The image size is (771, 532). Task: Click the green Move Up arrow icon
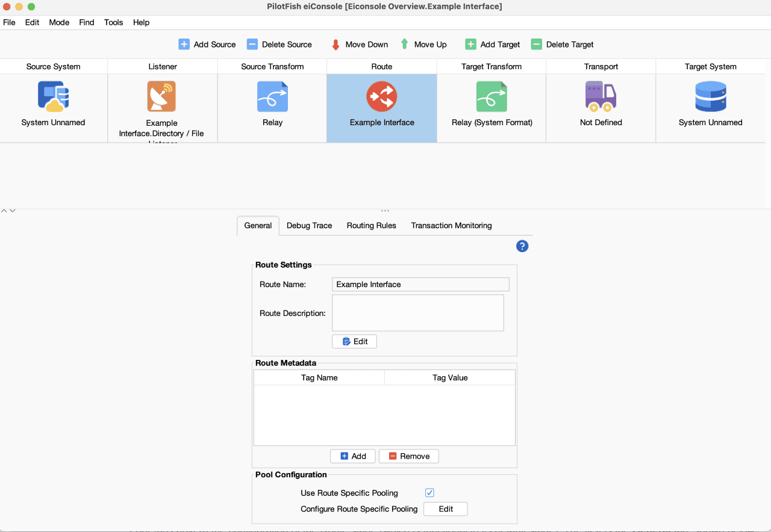pyautogui.click(x=405, y=45)
